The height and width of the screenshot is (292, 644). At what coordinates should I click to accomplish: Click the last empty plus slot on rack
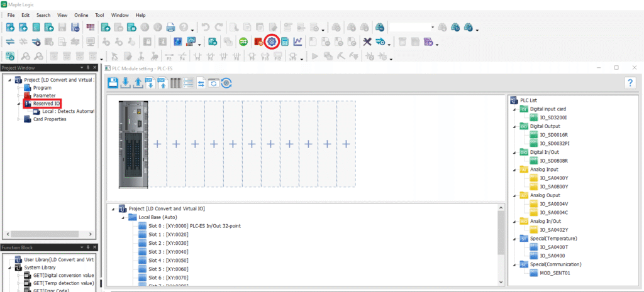pyautogui.click(x=347, y=144)
